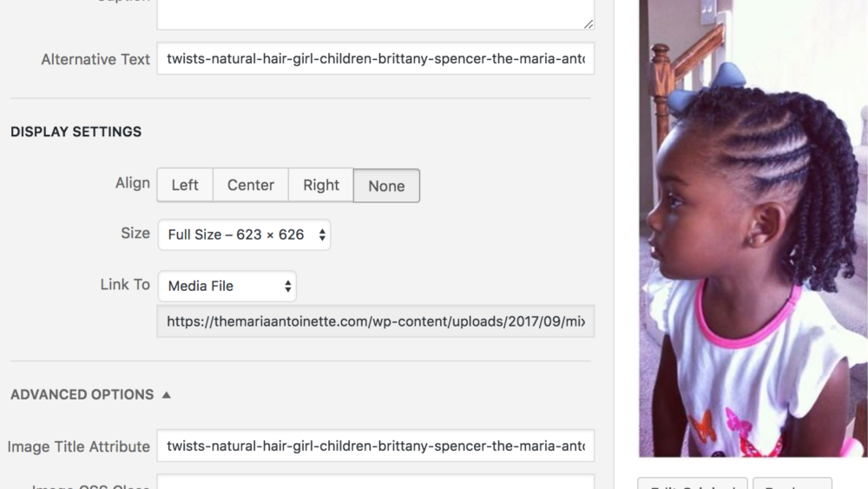The height and width of the screenshot is (489, 868).
Task: Open the Full Size 623 × 626 dropdown
Action: (x=244, y=235)
